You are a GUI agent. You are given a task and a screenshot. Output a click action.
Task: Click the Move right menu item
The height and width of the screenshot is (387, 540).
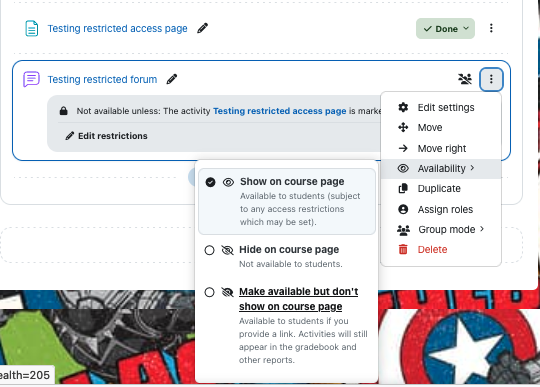point(441,148)
